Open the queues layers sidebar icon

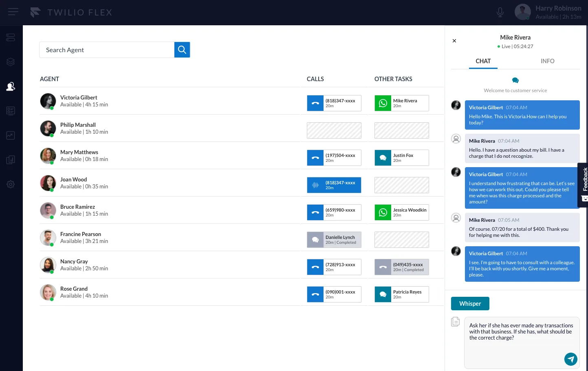pyautogui.click(x=11, y=62)
